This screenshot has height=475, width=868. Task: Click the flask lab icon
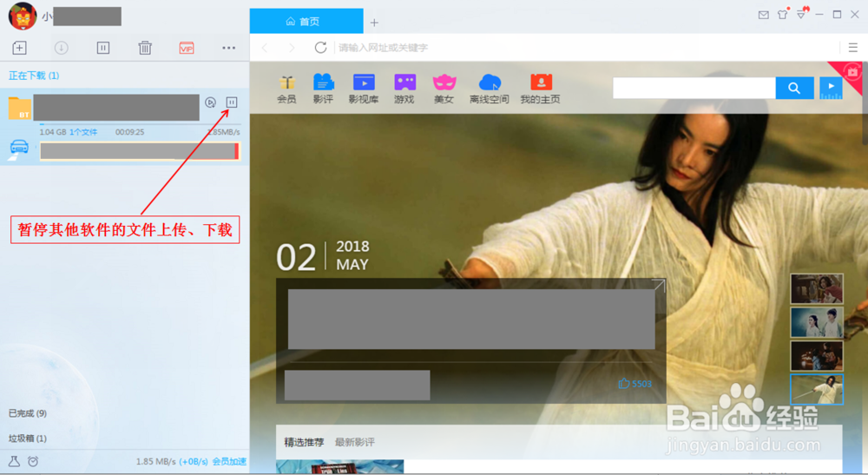tap(14, 461)
